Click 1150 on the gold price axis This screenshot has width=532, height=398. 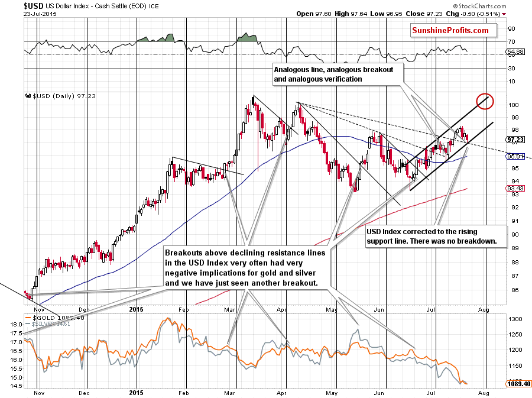pos(515,365)
